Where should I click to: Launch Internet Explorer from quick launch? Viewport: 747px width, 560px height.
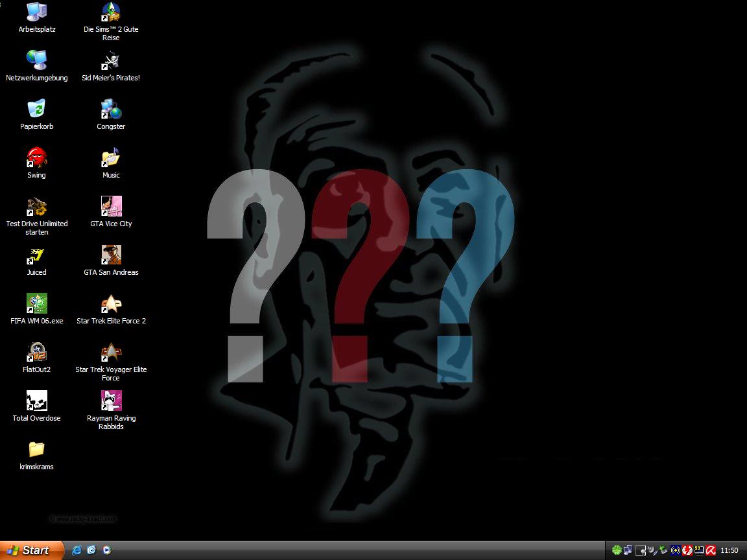77,550
